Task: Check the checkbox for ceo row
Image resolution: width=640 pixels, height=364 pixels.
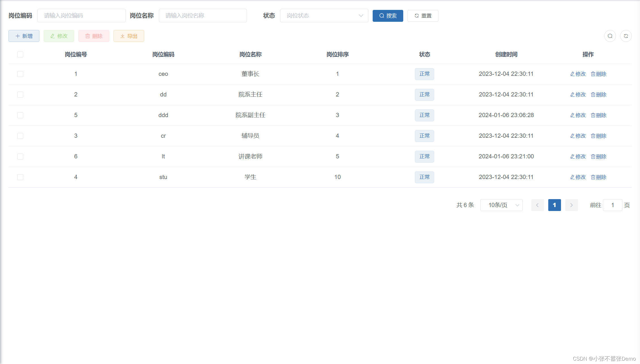Action: coord(20,74)
